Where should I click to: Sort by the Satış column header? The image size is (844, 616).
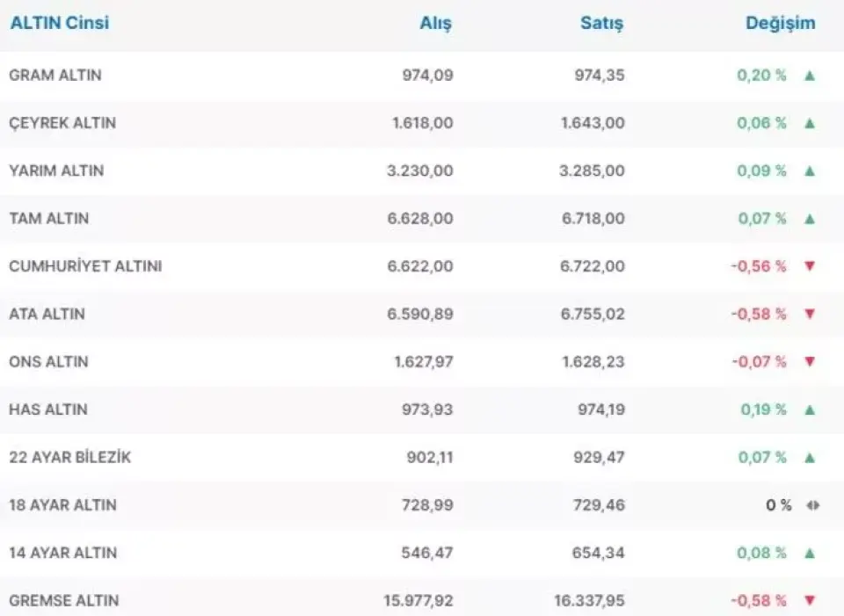click(x=601, y=24)
